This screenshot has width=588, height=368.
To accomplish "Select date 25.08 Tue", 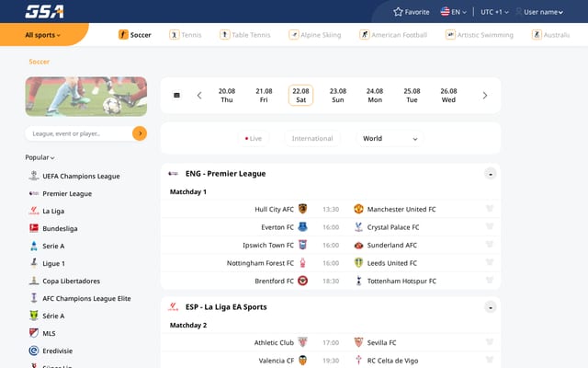I will click(x=412, y=96).
